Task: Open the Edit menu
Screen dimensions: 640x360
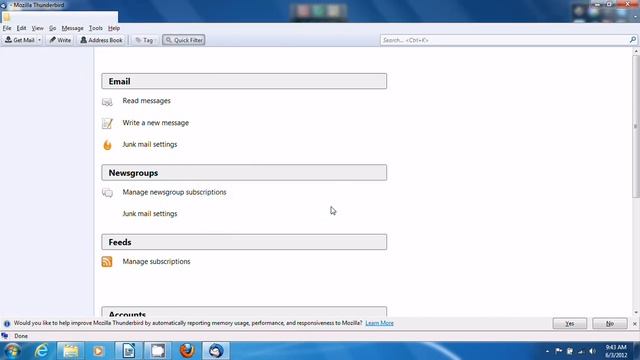Action: tap(21, 28)
